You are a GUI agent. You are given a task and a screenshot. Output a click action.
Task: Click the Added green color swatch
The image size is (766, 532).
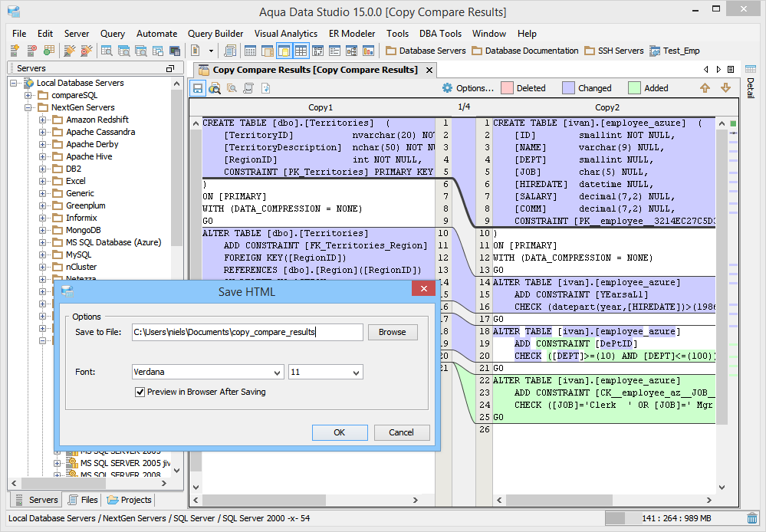tap(634, 88)
